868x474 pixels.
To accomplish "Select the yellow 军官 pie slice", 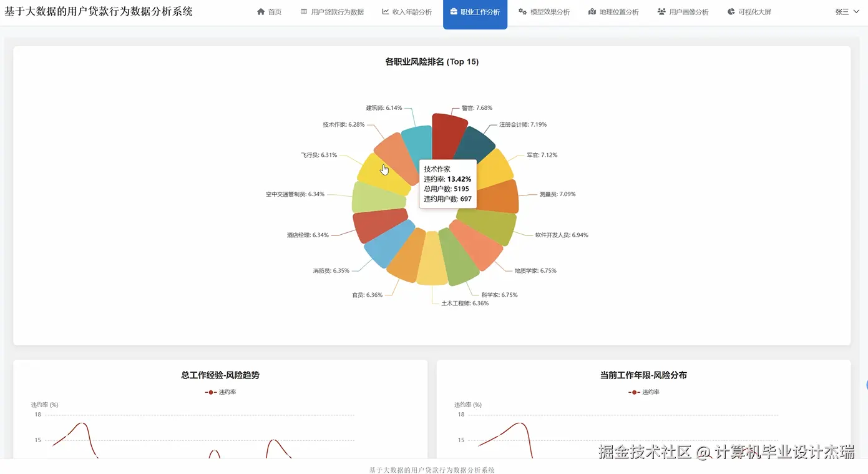I will 494,169.
